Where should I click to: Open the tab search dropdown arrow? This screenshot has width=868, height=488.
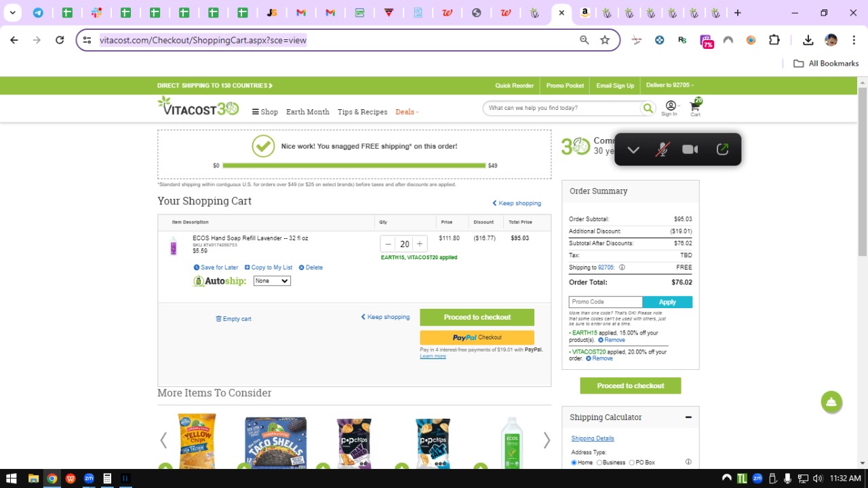point(12,13)
